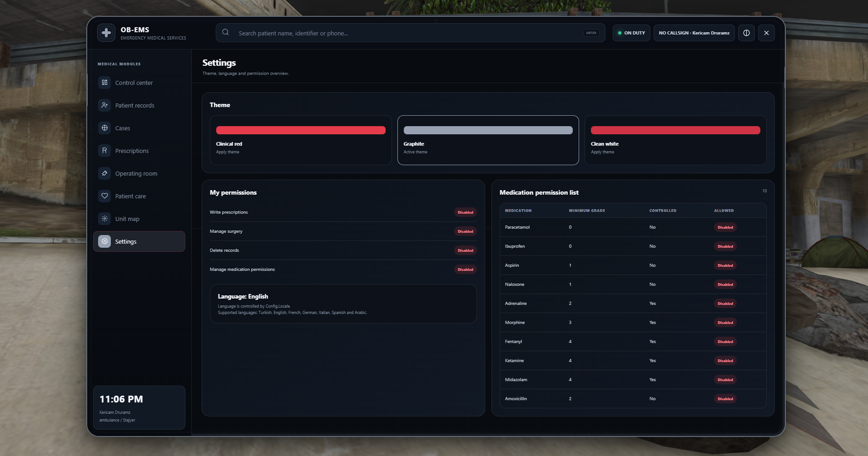Toggle the ON DUTY status button
868x456 pixels.
(631, 33)
